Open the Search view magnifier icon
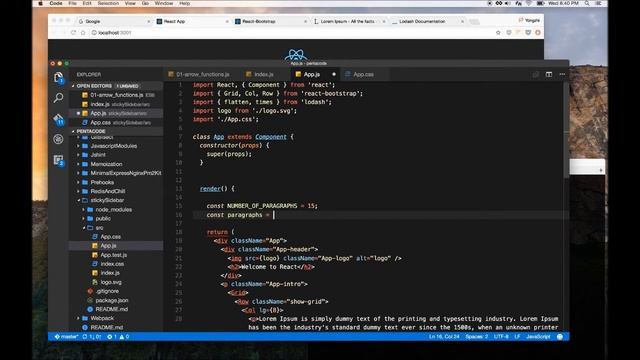The height and width of the screenshot is (360, 640). [x=58, y=98]
